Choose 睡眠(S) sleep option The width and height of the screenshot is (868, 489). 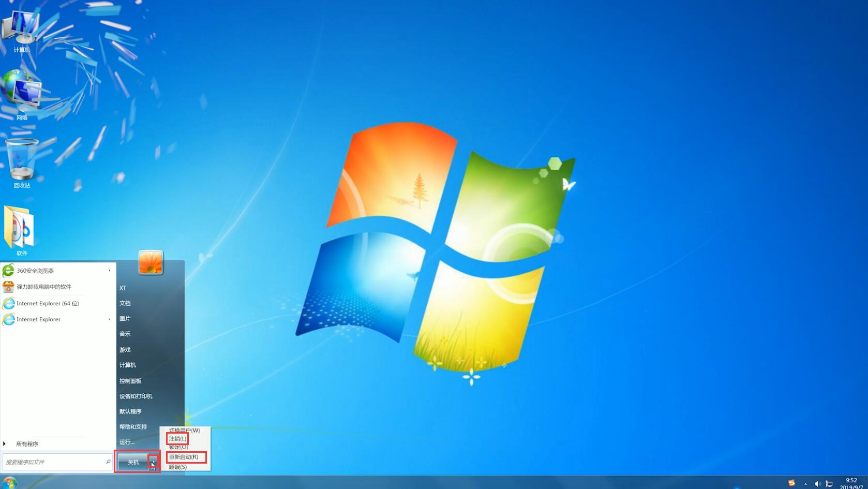pos(177,467)
